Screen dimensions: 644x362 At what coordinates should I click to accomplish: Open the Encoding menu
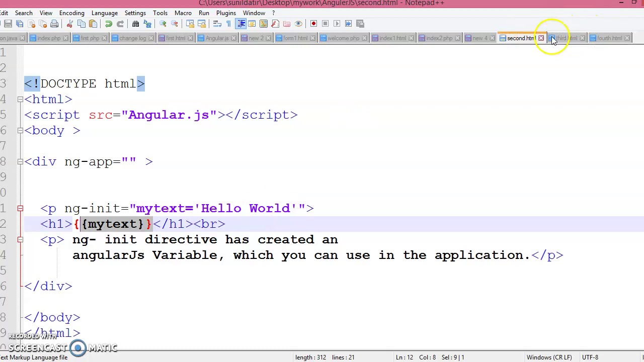point(72,13)
